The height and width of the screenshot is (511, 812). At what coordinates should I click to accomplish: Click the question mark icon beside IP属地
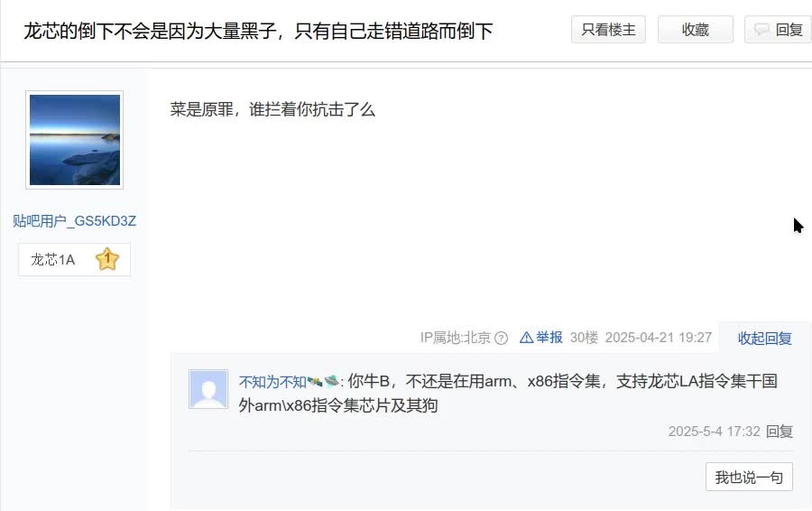point(501,339)
